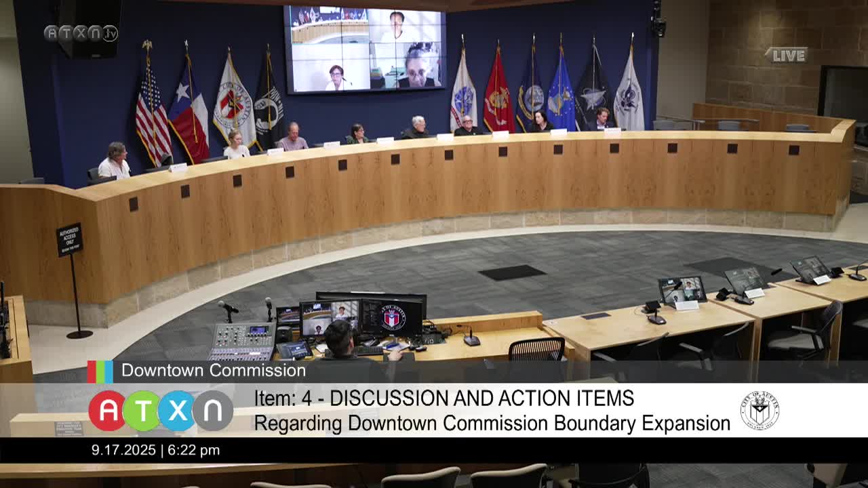This screenshot has width=868, height=488.
Task: Select the "Downtown Commission" title text
Action: [x=214, y=370]
